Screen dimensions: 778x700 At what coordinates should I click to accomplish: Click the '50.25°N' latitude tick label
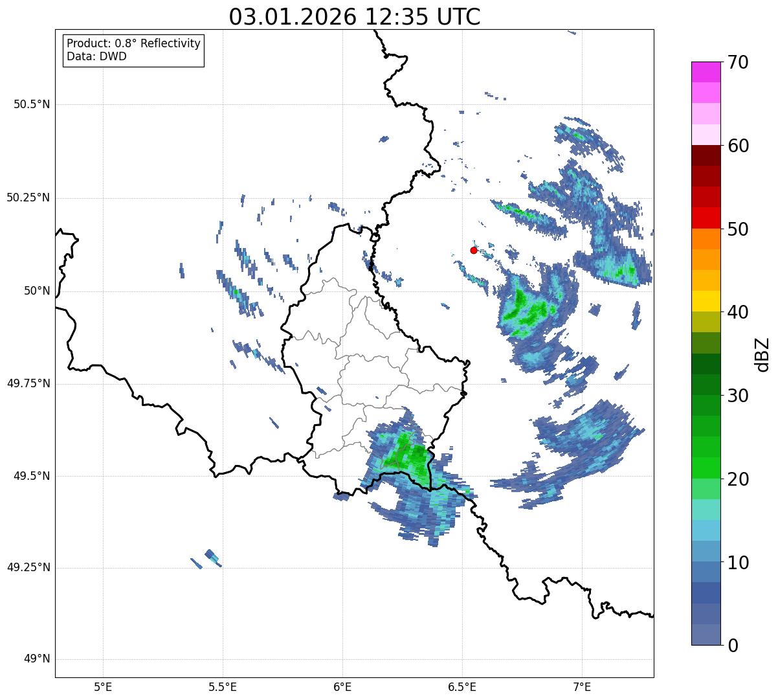tap(28, 198)
